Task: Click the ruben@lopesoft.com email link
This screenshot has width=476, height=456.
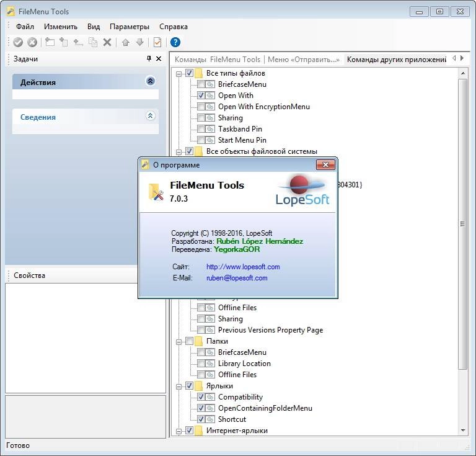Action: coord(237,278)
